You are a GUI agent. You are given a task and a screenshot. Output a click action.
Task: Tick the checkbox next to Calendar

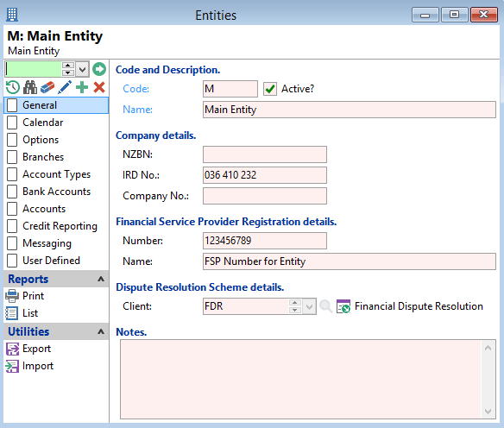(12, 123)
